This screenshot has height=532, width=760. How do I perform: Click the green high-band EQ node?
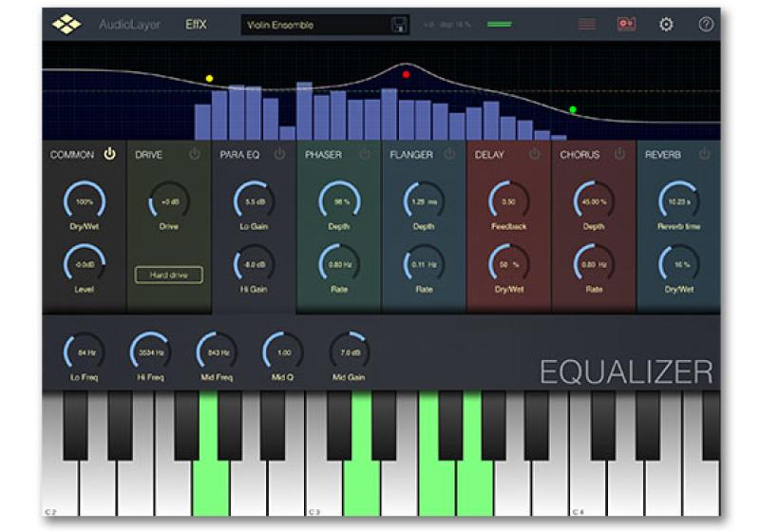pyautogui.click(x=573, y=109)
